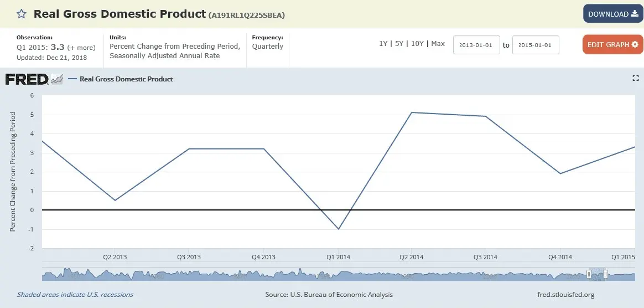This screenshot has width=644, height=308.
Task: Click the end date field 2015-01-01
Action: point(536,45)
